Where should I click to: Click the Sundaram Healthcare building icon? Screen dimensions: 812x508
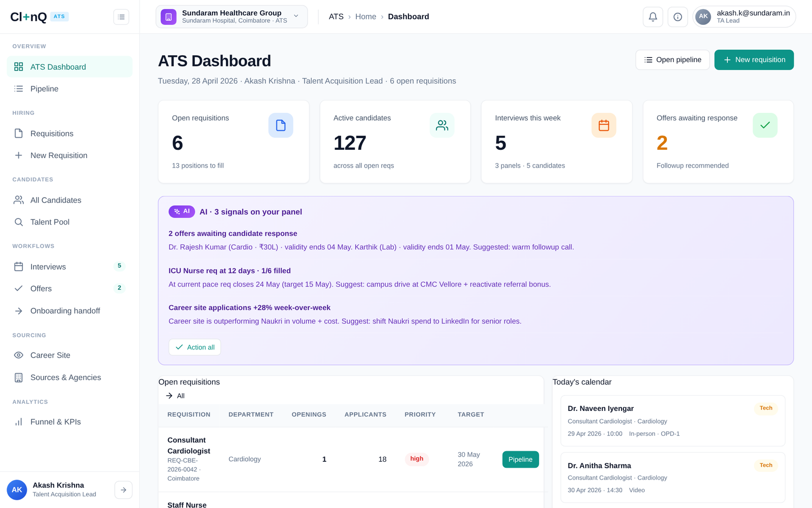[168, 17]
